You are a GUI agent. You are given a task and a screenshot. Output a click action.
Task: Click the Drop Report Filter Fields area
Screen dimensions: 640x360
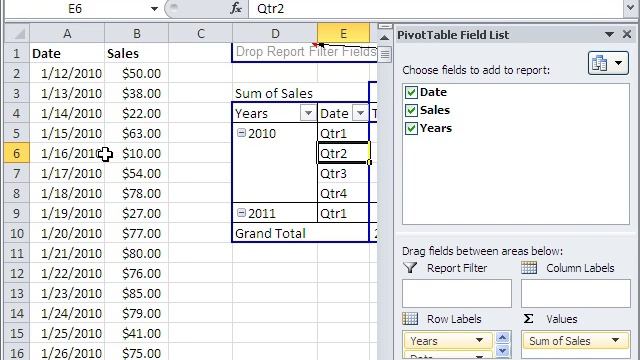(305, 52)
